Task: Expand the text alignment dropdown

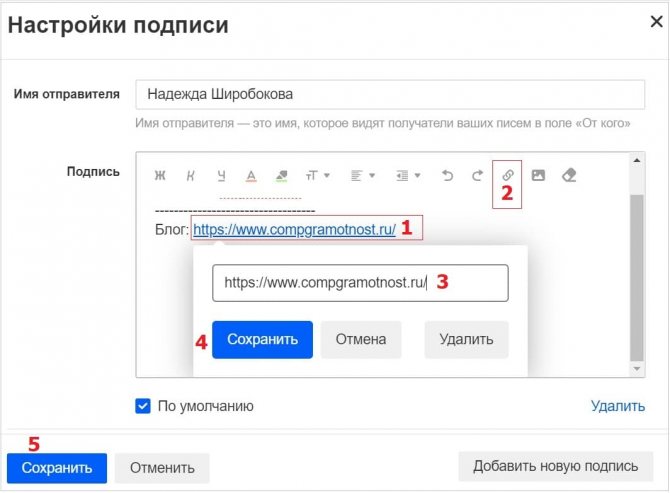Action: pyautogui.click(x=362, y=176)
